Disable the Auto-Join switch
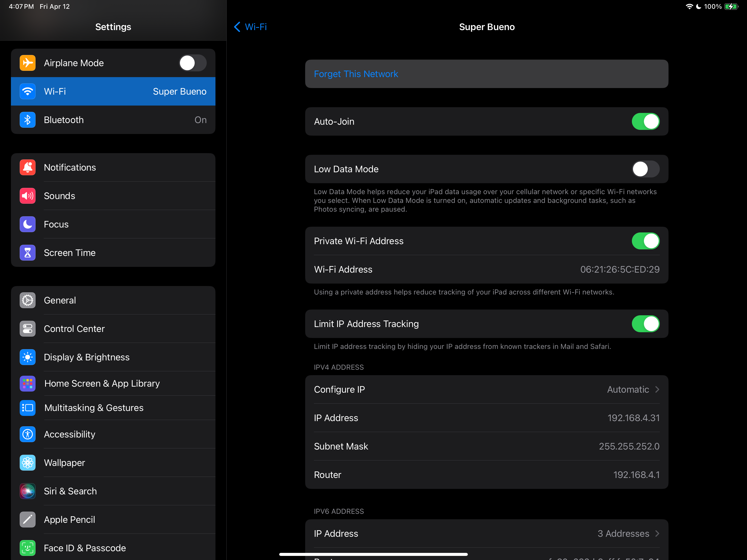747x560 pixels. tap(645, 122)
